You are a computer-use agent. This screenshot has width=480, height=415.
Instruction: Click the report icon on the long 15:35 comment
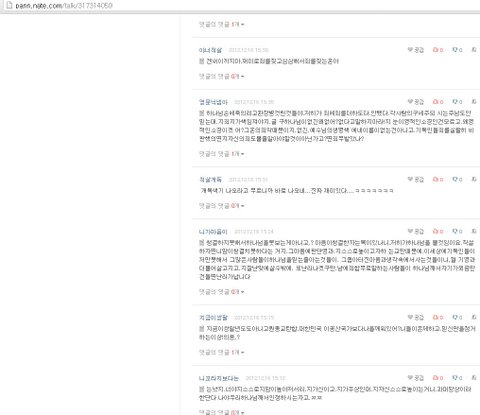click(474, 101)
